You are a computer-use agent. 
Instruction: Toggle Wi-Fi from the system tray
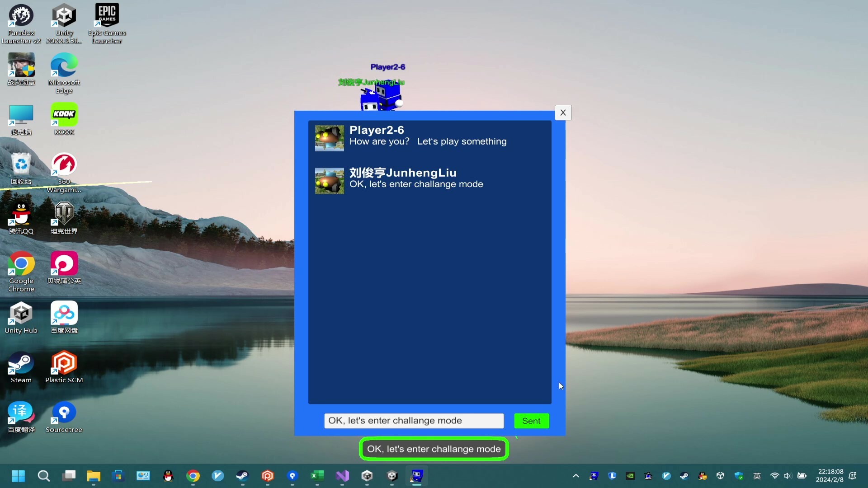click(x=774, y=476)
